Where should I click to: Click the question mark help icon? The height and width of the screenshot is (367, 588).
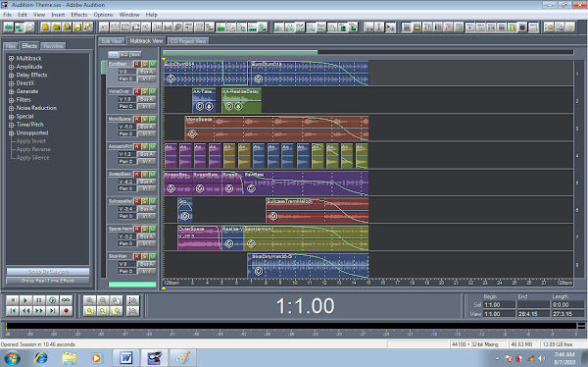point(569,27)
